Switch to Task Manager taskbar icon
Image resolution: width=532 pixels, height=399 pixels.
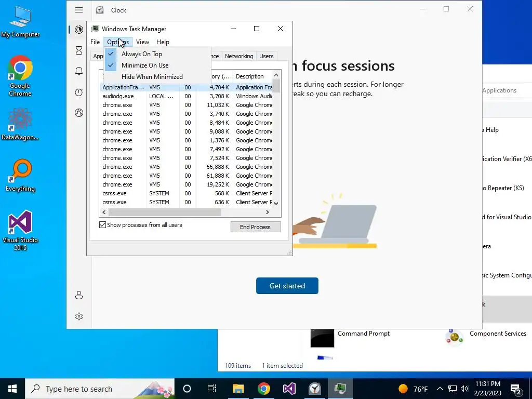340,389
